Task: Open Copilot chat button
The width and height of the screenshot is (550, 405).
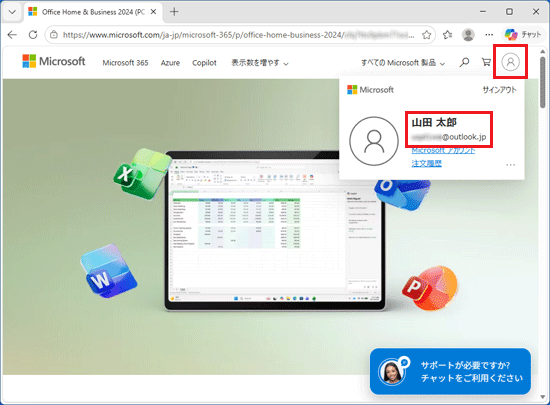Action: [x=523, y=35]
